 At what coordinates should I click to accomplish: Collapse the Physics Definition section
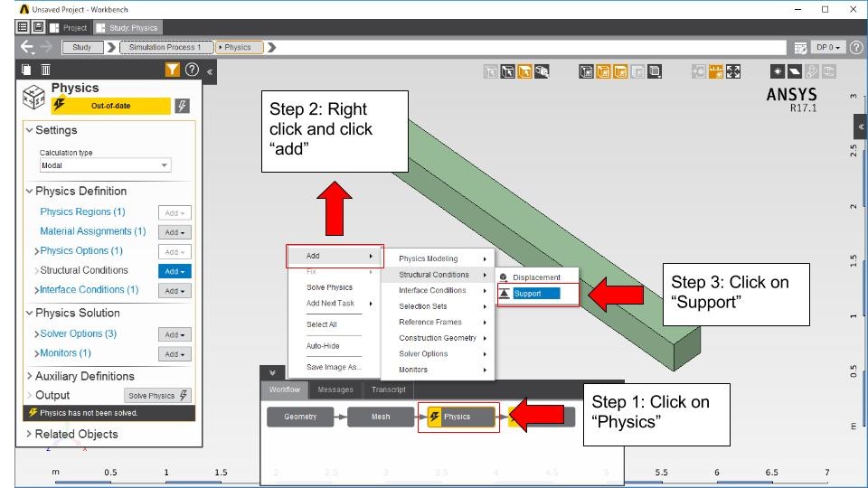[29, 191]
